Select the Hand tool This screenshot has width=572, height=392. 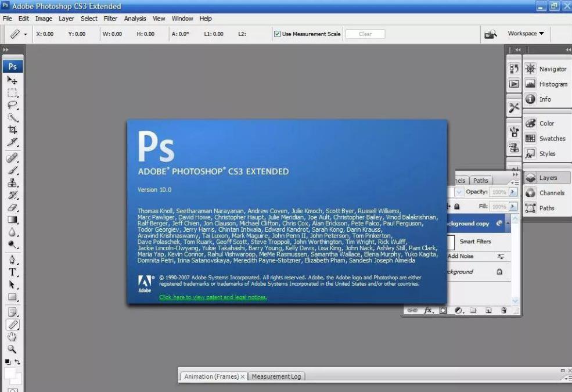[x=12, y=337]
